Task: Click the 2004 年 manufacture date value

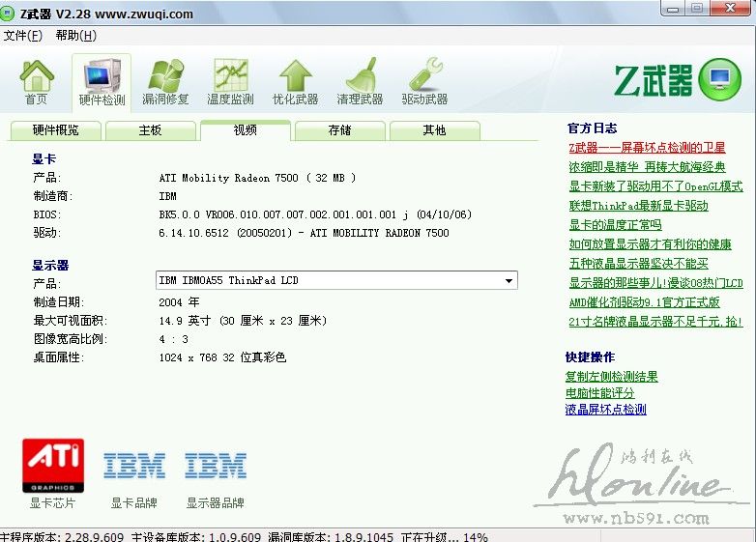Action: [179, 302]
